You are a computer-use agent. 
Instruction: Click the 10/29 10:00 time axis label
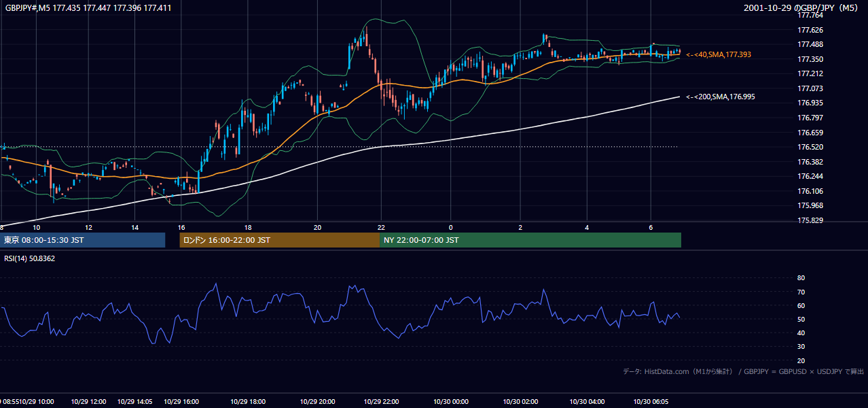click(x=36, y=402)
